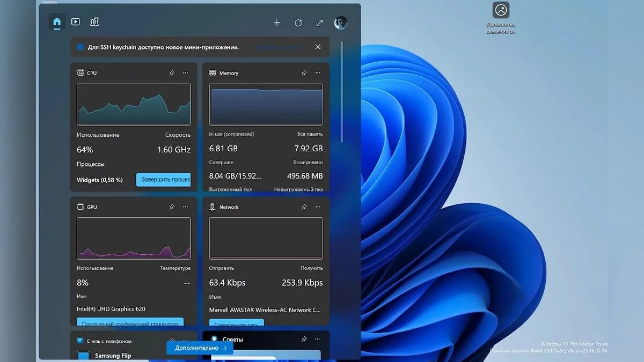Click the Memory usage graph
The image size is (644, 362).
click(x=266, y=104)
